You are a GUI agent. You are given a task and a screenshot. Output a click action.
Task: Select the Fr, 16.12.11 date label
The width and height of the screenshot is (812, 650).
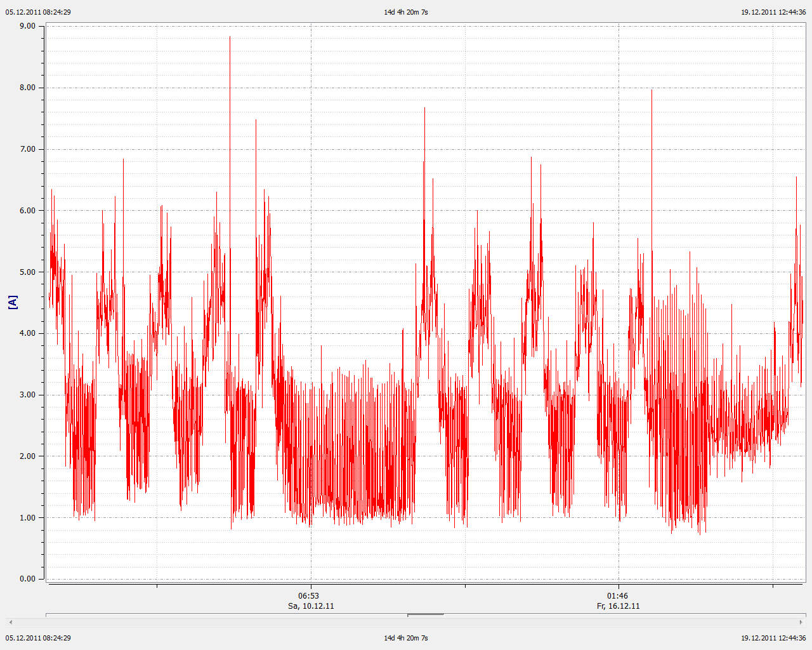point(619,606)
